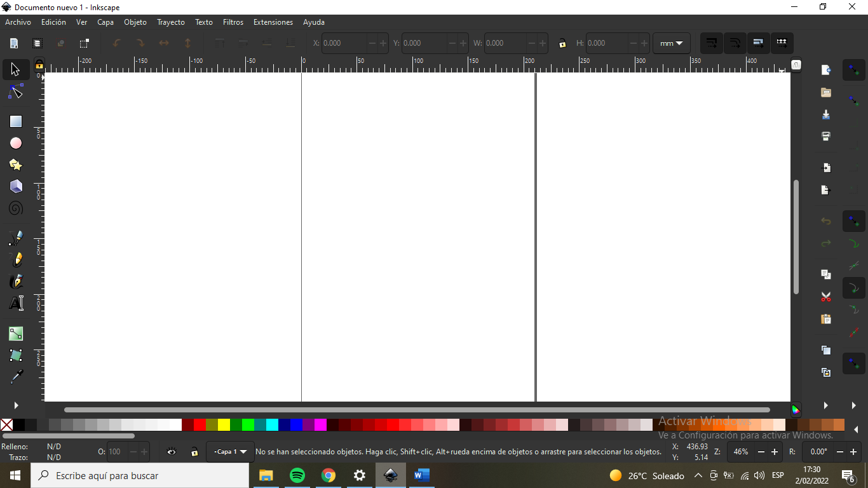Select the Rectangle tool
This screenshot has height=488, width=868.
[x=16, y=121]
